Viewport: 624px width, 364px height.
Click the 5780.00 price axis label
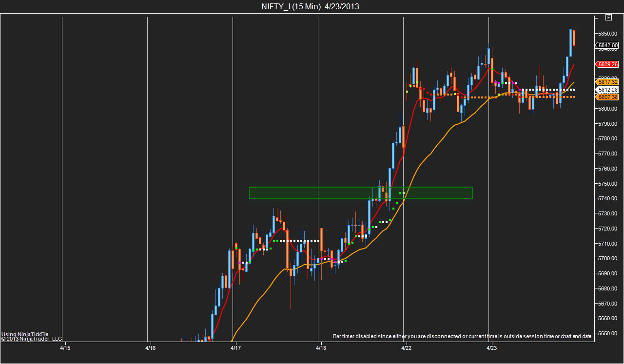pos(608,139)
